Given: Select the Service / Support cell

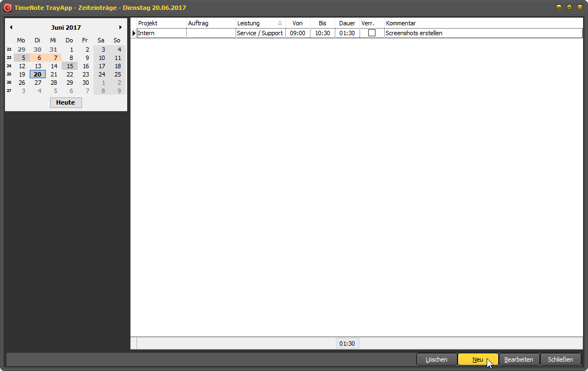Looking at the screenshot, I should pyautogui.click(x=260, y=34).
